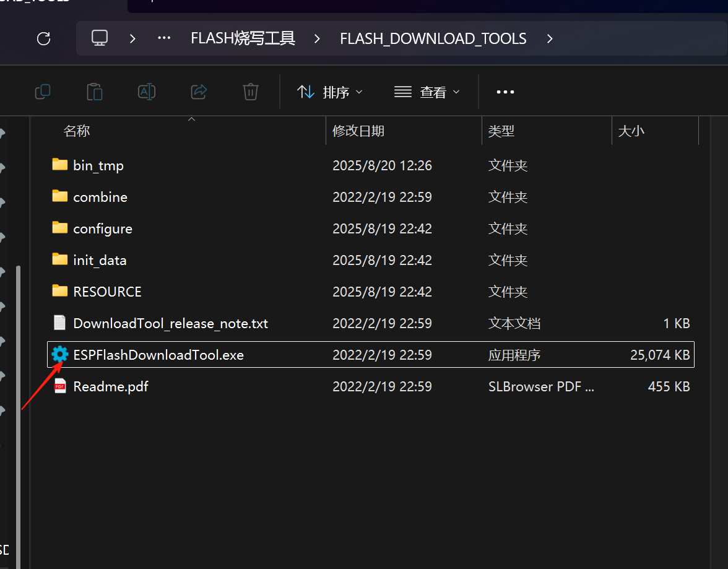728x569 pixels.
Task: Open the toolbar See more ellipsis menu
Action: (x=505, y=92)
